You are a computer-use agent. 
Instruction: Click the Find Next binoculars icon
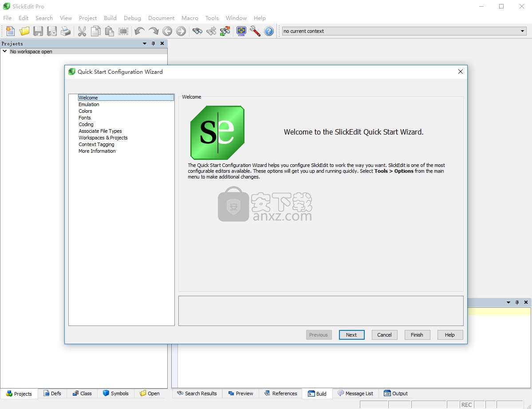coord(211,31)
